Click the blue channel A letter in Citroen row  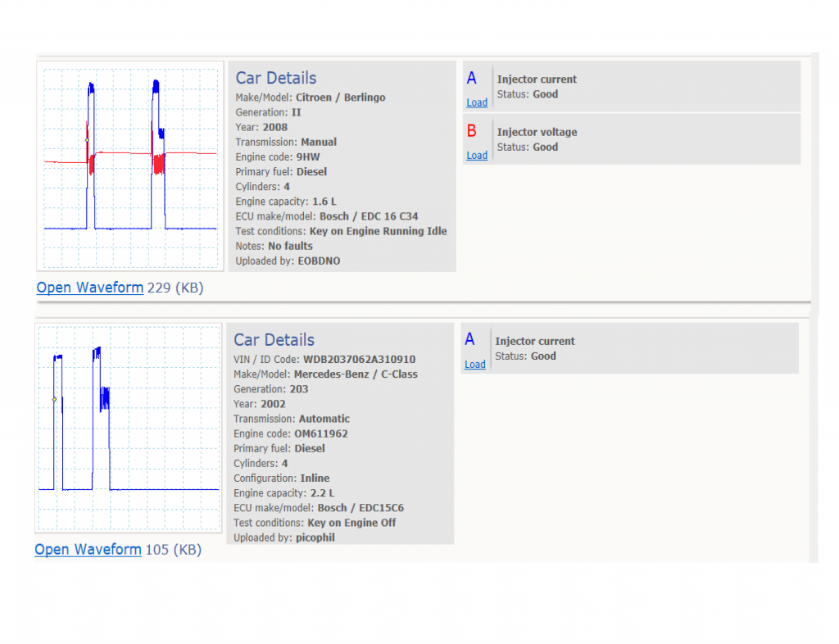(x=471, y=78)
